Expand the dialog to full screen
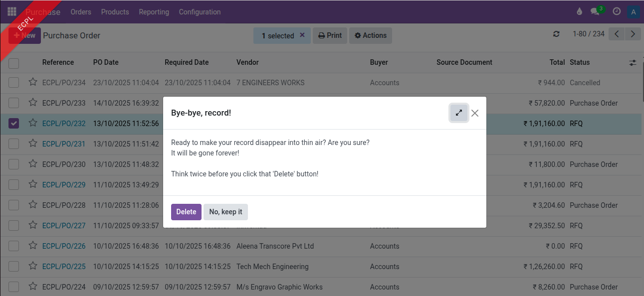This screenshot has width=644, height=296. pos(459,113)
